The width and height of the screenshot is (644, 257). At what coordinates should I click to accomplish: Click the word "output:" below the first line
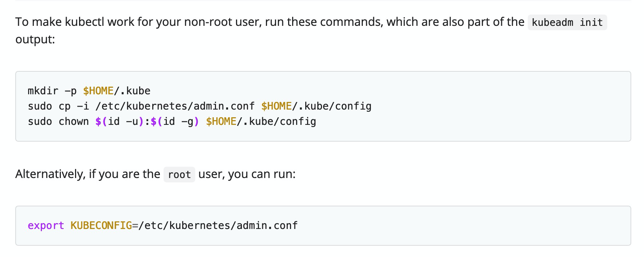point(35,39)
